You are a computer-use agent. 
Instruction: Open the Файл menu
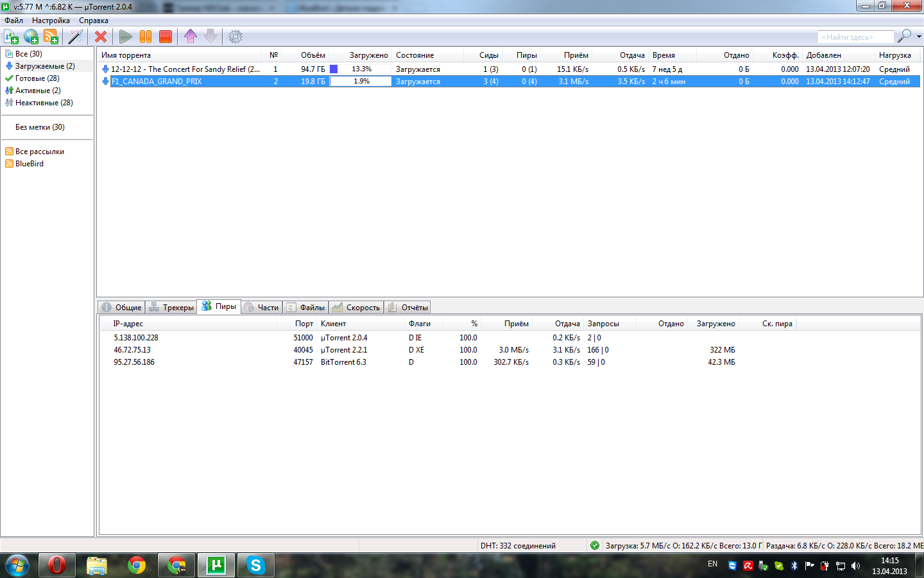coord(13,21)
